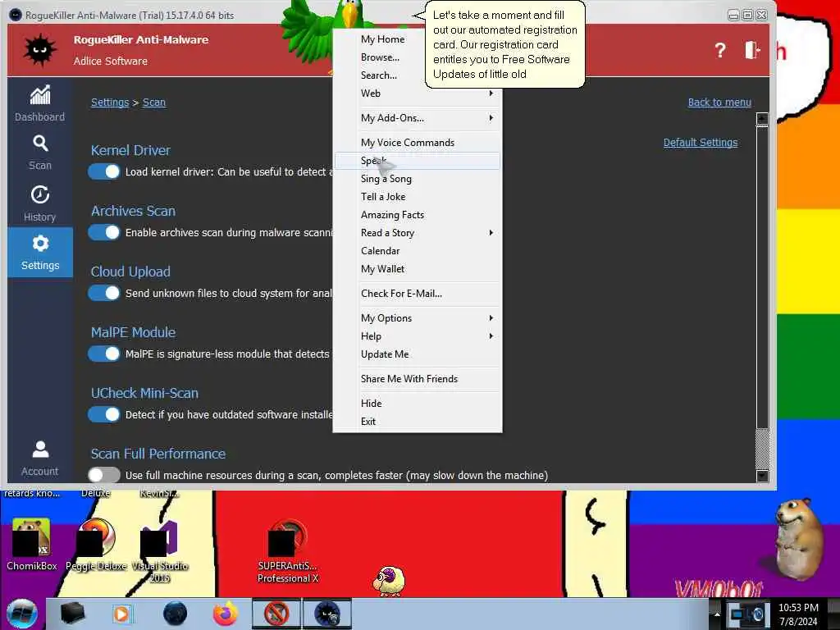Select Share Me With Friends entry

[x=418, y=379]
